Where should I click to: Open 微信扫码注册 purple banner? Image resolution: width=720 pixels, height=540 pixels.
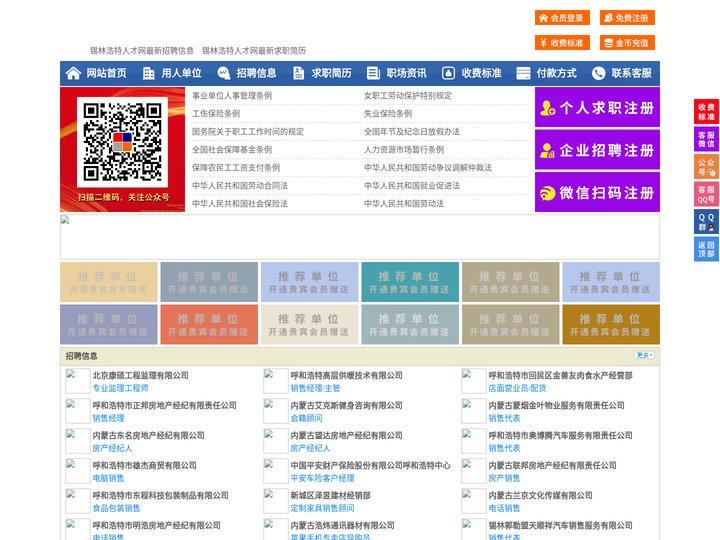[x=597, y=192]
